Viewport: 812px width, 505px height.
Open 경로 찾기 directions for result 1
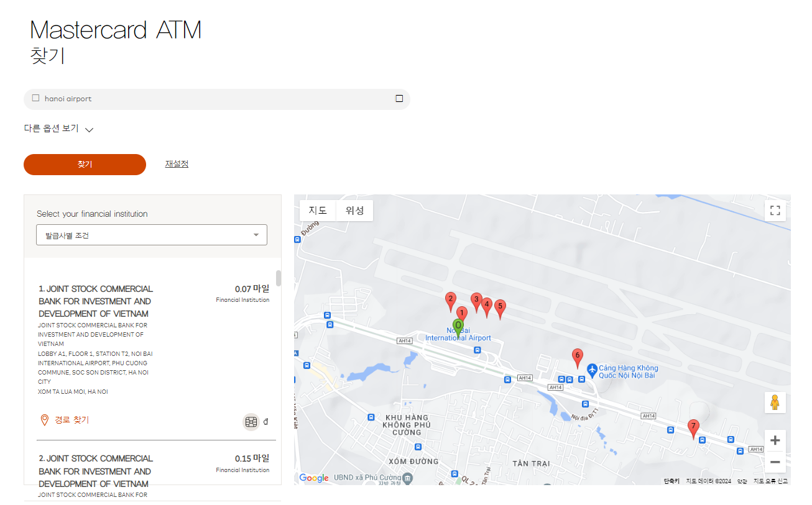64,421
